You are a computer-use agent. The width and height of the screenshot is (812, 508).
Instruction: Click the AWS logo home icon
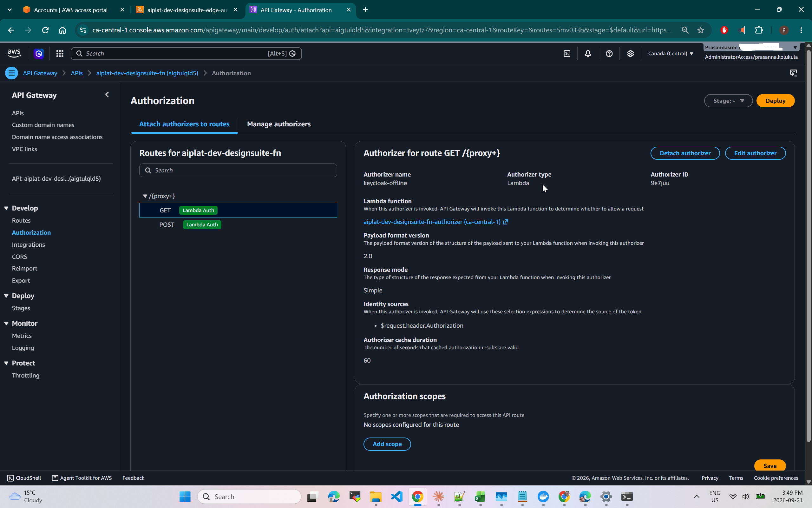14,53
